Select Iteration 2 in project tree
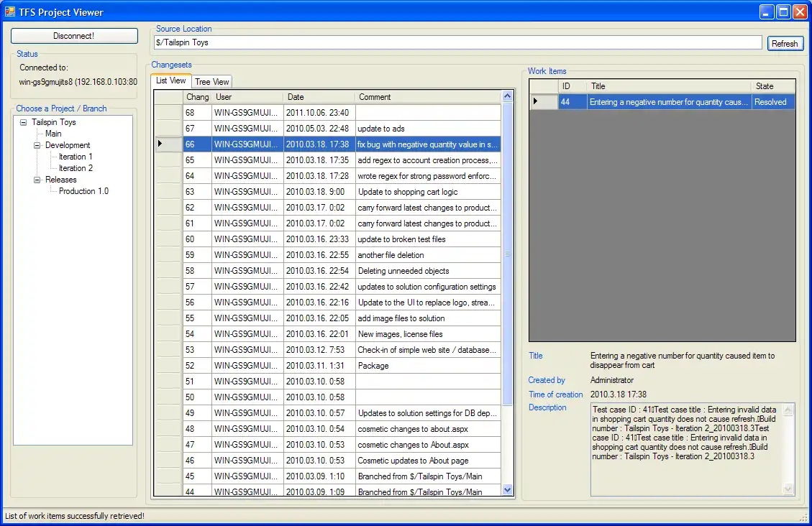The image size is (812, 526). click(76, 168)
